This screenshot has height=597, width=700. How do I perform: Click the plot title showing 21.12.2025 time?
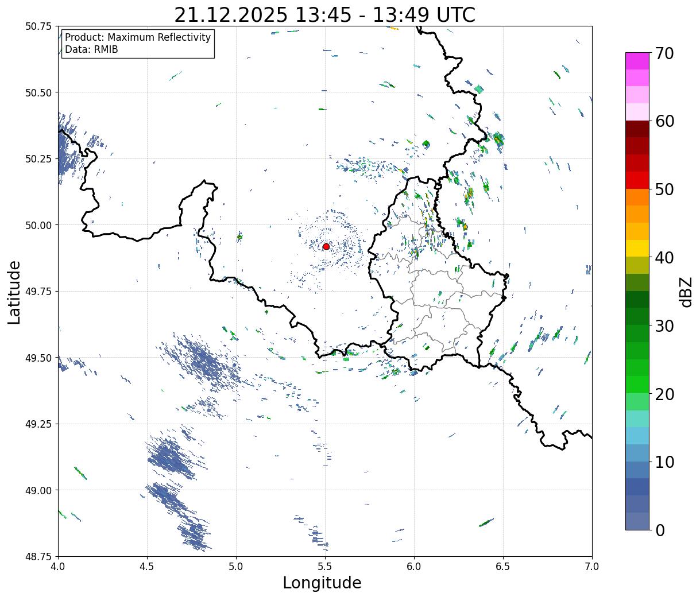click(324, 14)
